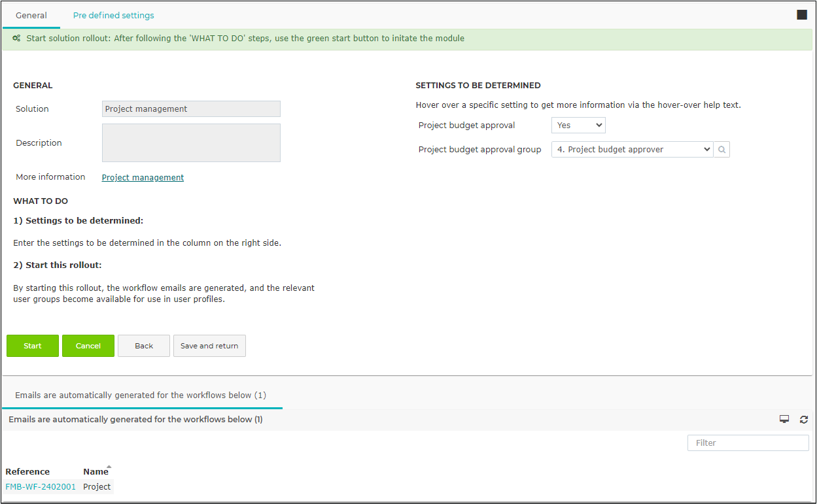The width and height of the screenshot is (817, 504).
Task: Open the Project budget approval dropdown
Action: [x=578, y=126]
